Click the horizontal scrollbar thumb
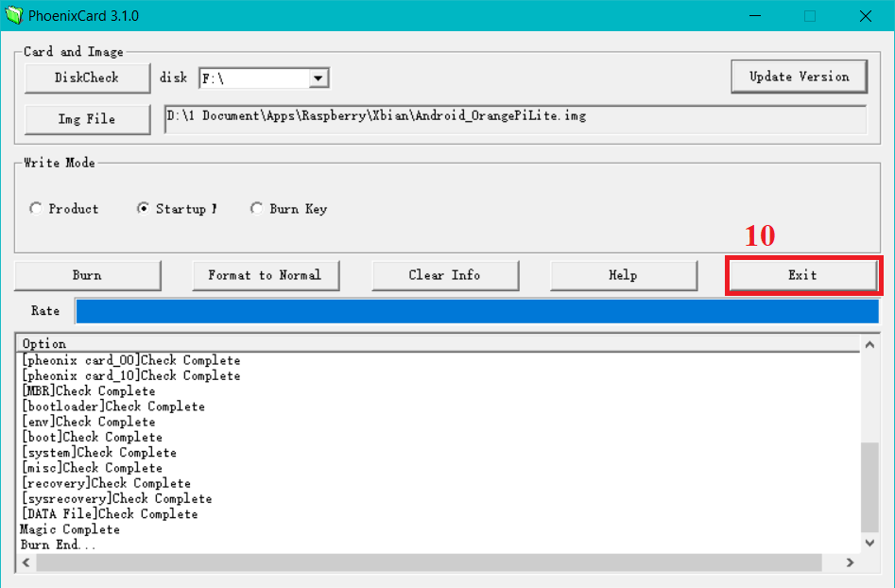 coord(429,562)
